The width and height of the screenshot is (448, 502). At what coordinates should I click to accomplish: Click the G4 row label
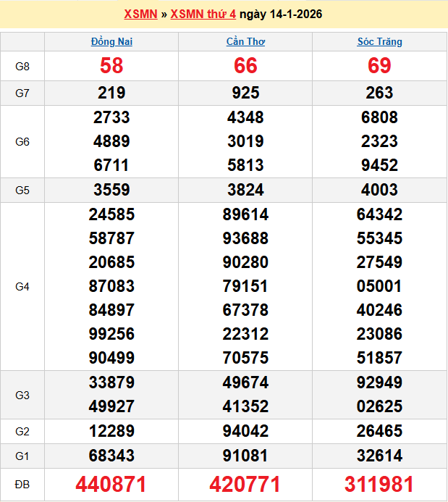pyautogui.click(x=22, y=286)
